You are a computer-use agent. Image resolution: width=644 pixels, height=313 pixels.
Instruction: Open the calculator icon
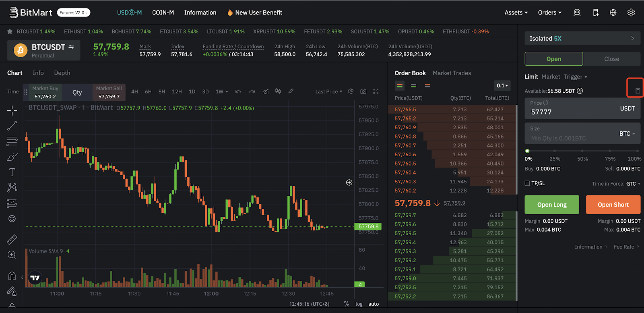point(638,91)
